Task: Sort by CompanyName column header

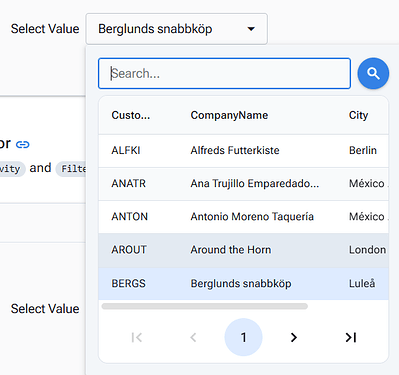Action: 229,115
